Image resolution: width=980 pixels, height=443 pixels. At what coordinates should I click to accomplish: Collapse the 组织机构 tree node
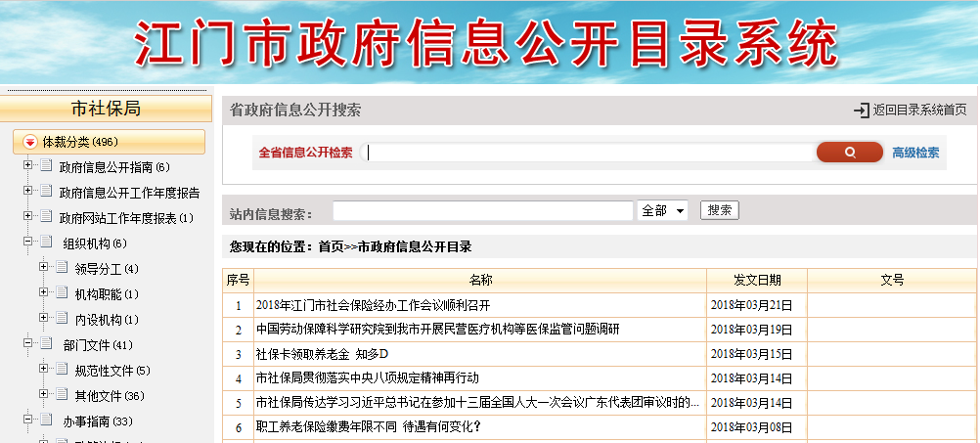(x=28, y=243)
